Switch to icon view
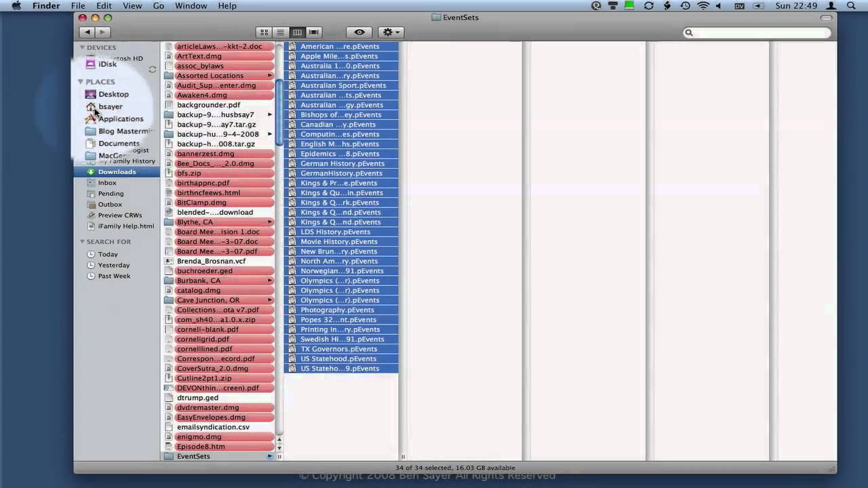 [264, 32]
